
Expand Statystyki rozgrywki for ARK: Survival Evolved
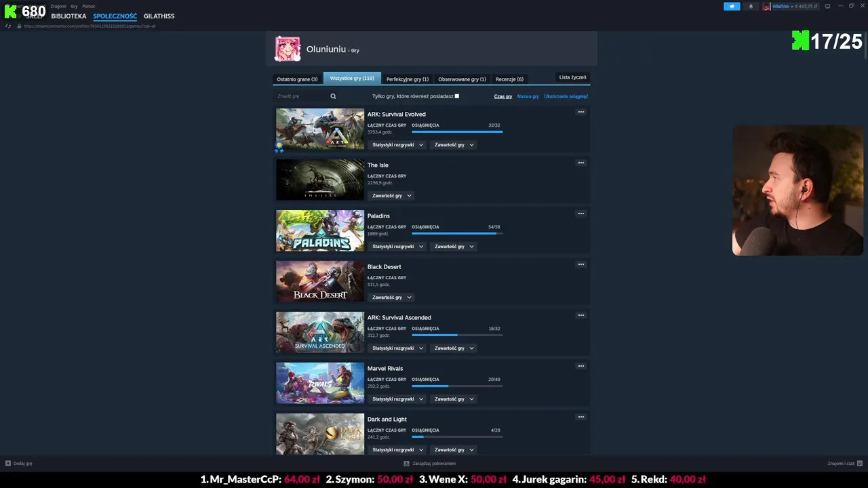point(398,145)
